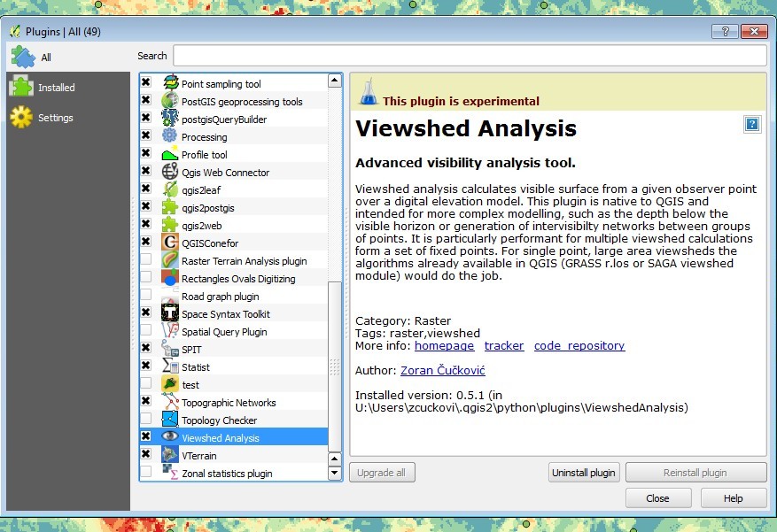Click the VTerrain plugin icon
The image size is (777, 532).
click(x=170, y=455)
